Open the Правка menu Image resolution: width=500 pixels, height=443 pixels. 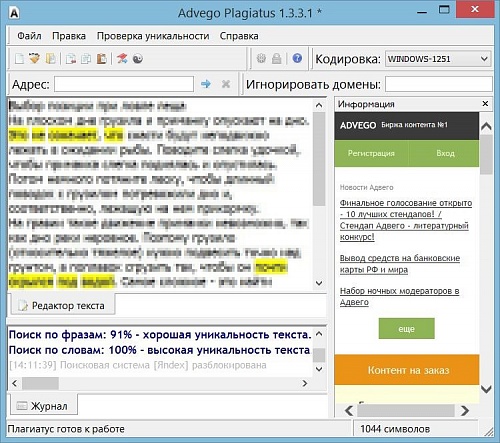[x=69, y=36]
